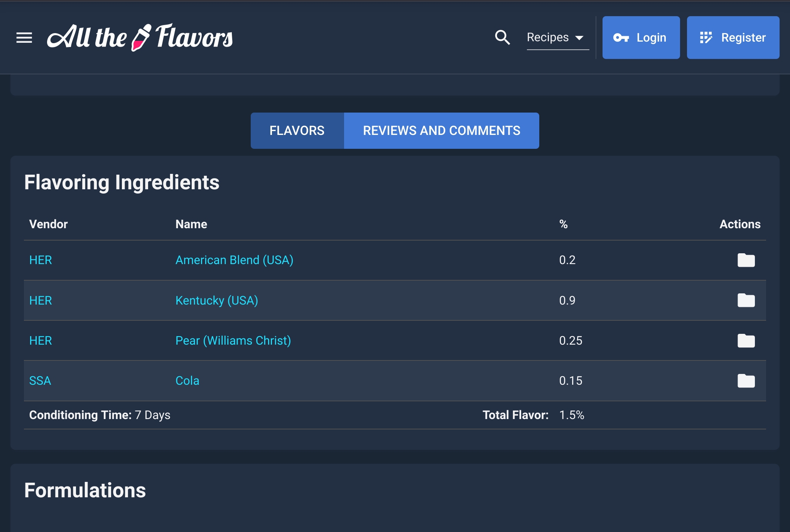Click the All the Flavors logo
The image size is (790, 532).
[x=140, y=37]
